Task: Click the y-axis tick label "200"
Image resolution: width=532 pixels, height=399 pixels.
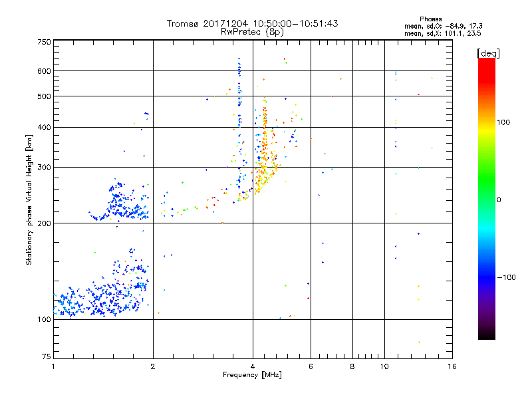Action: [x=45, y=223]
